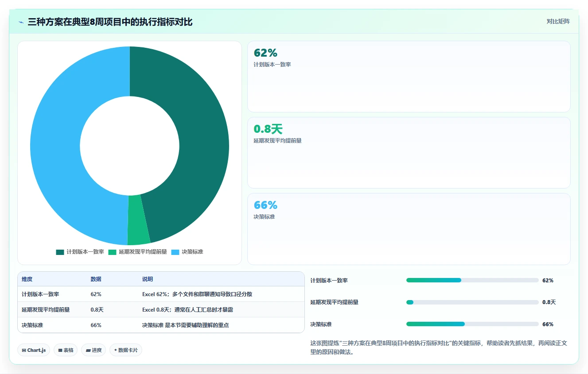The height and width of the screenshot is (374, 588).
Task: Click the 进度 tag chip
Action: pyautogui.click(x=93, y=350)
